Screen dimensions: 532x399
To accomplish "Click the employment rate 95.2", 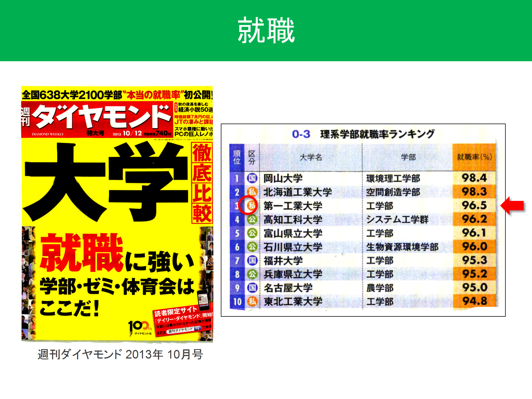I will point(474,274).
